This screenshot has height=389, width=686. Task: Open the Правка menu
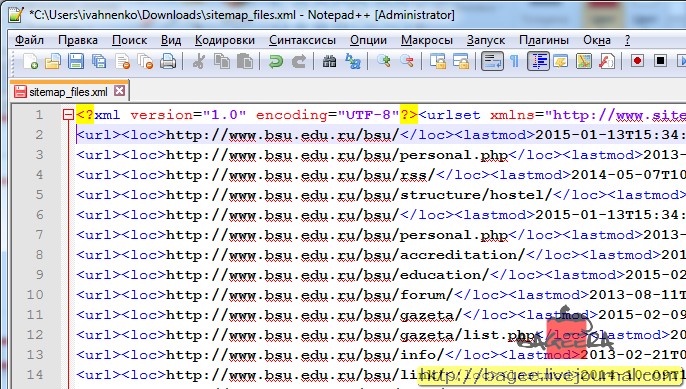coord(78,40)
